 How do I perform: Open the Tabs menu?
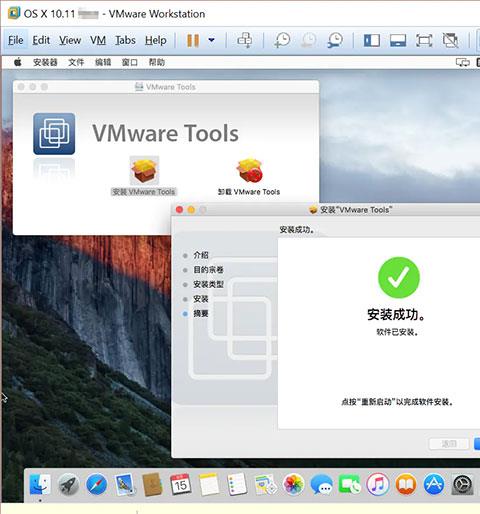[x=125, y=40]
